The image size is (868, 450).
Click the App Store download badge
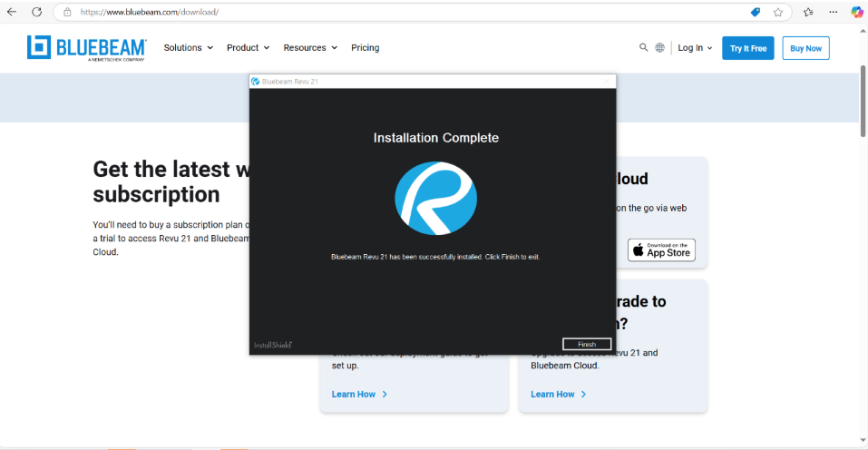(661, 250)
